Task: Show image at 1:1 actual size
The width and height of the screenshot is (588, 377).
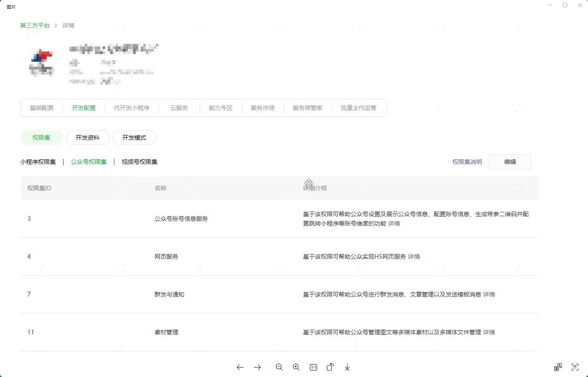Action: point(313,367)
